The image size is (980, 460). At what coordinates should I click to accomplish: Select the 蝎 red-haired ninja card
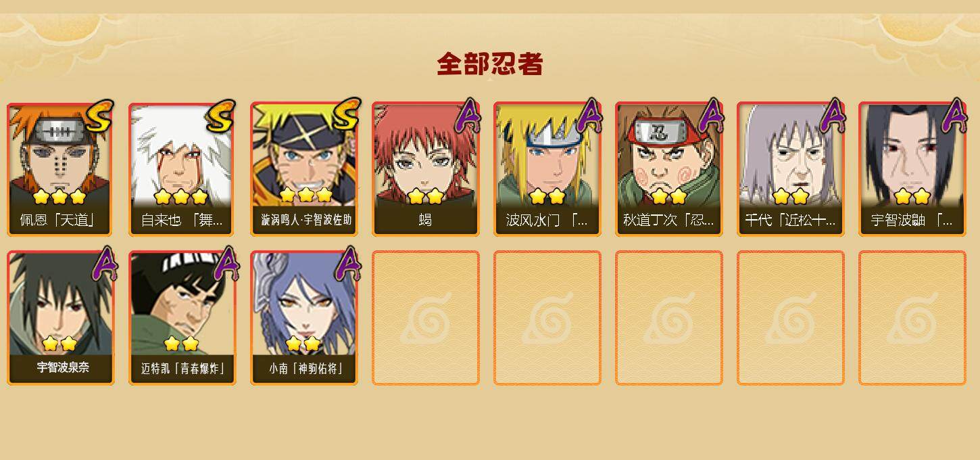point(426,169)
